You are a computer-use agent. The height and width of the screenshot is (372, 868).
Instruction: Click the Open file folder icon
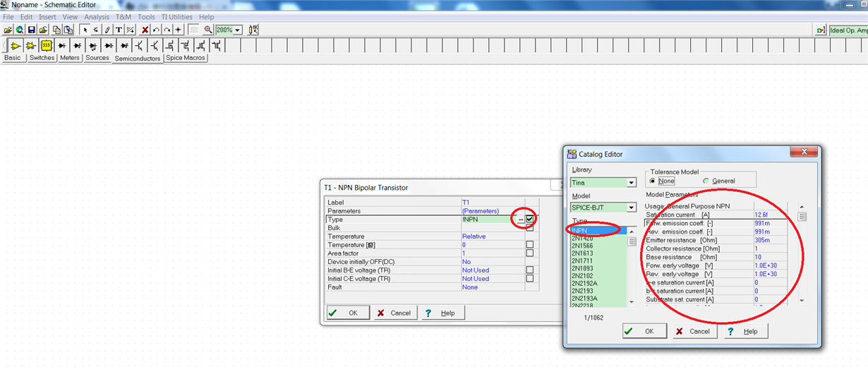click(8, 30)
